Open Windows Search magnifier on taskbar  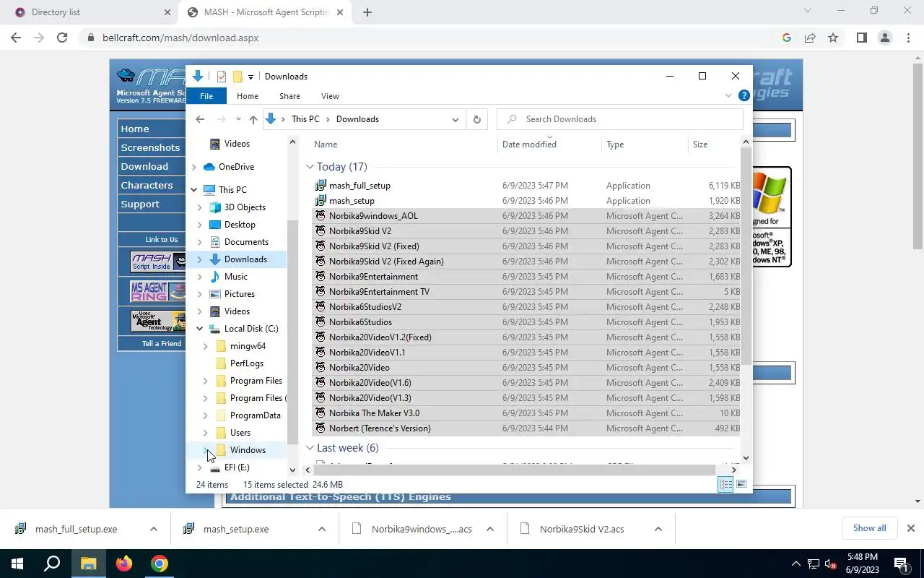pos(52,564)
